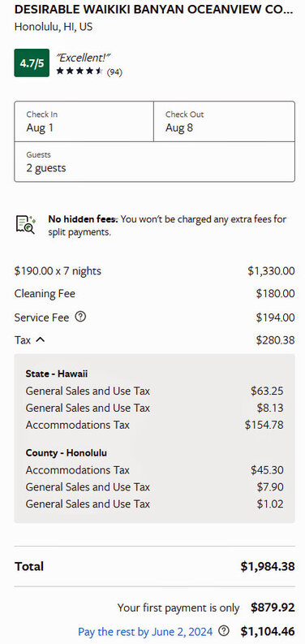
Task: Click the Desirable Waikiki Banyan listing title
Action: (x=154, y=11)
